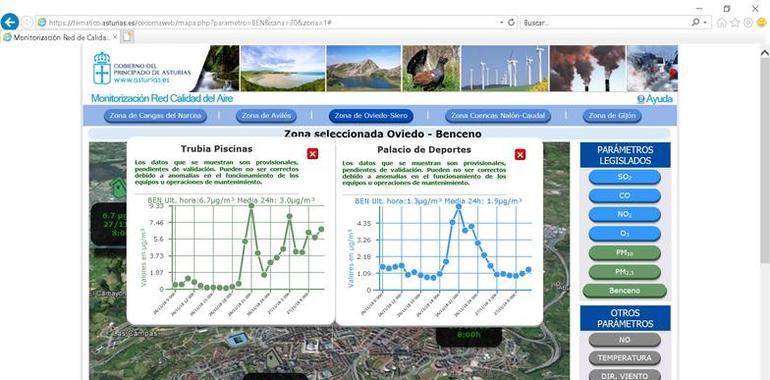
Task: Click the green station house marker on map
Action: click(118, 188)
